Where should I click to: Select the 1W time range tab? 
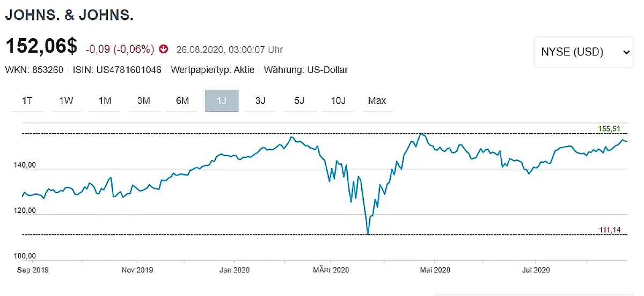click(66, 100)
